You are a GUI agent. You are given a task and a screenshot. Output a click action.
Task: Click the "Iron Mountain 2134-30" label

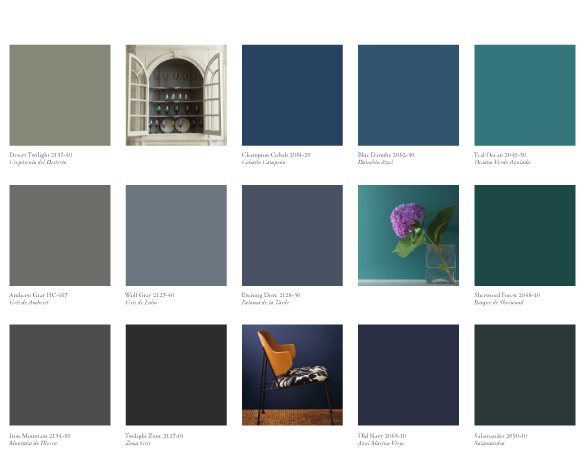coord(40,435)
